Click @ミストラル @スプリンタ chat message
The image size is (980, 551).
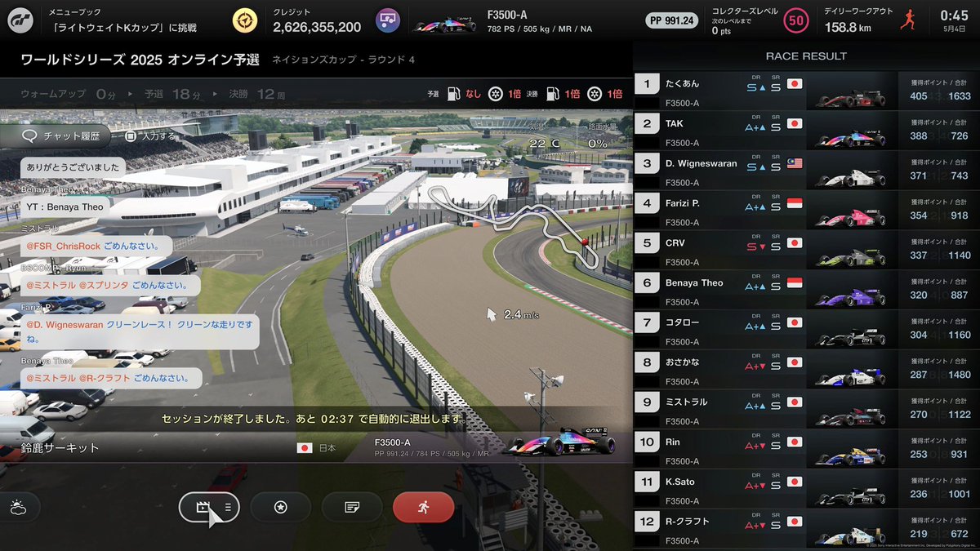pyautogui.click(x=110, y=286)
